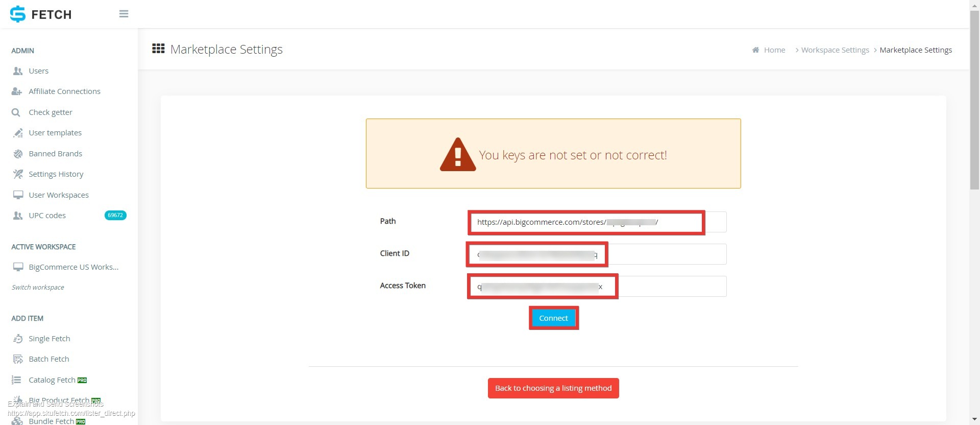Click the Catalog Fetch list icon
The image size is (980, 425).
coord(16,380)
